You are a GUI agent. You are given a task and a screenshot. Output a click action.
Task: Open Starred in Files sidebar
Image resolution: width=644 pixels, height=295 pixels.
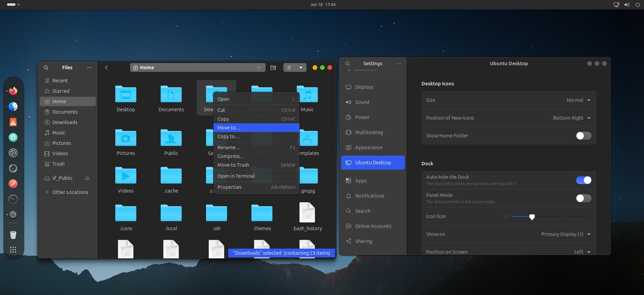[x=68, y=91]
